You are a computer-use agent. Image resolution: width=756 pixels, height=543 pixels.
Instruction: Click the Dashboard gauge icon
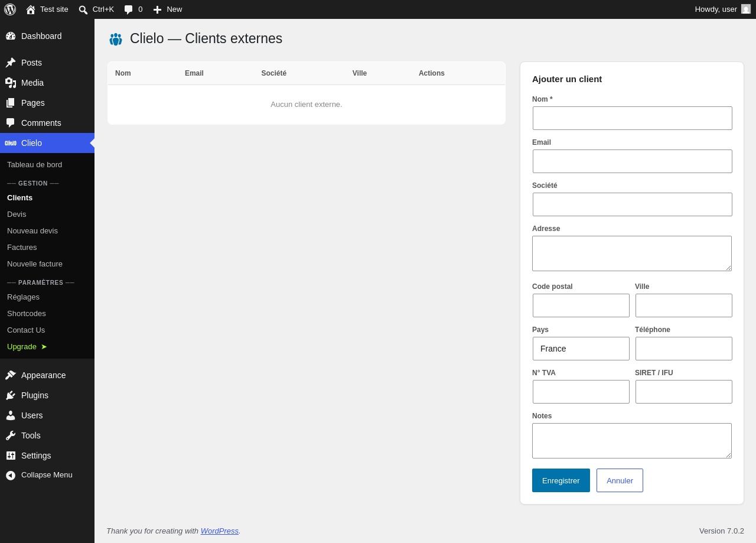click(11, 36)
